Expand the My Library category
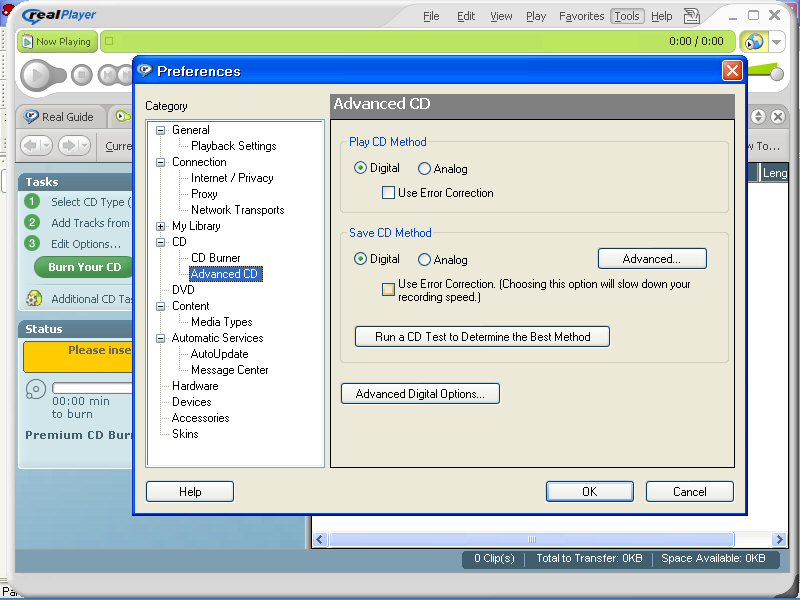800x600 pixels. coord(160,226)
